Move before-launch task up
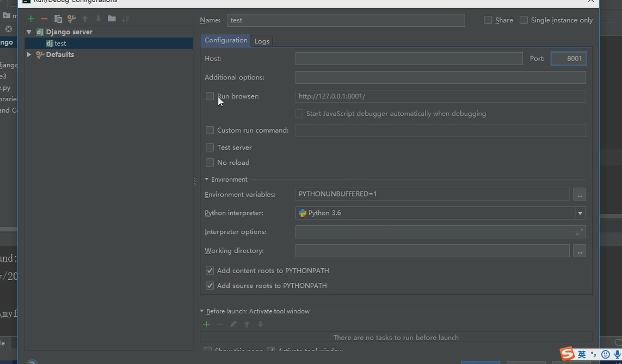Screen dimensions: 622x364 [x=247, y=324]
